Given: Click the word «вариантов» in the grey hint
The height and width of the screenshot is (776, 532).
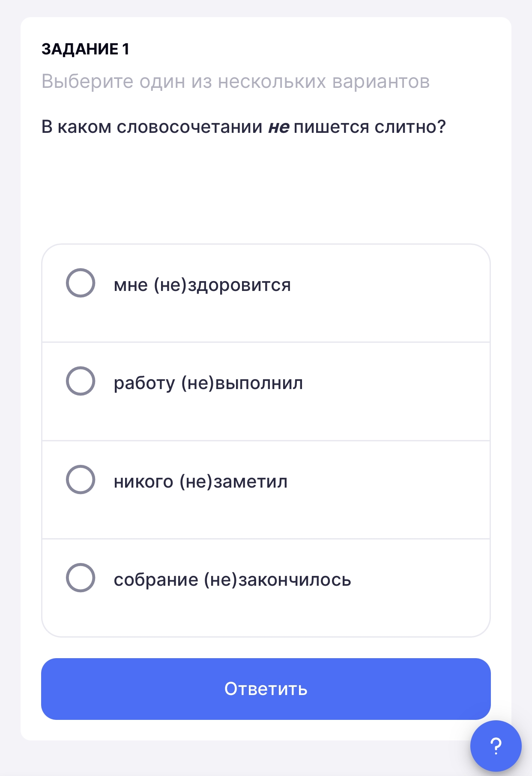Looking at the screenshot, I should [x=381, y=81].
